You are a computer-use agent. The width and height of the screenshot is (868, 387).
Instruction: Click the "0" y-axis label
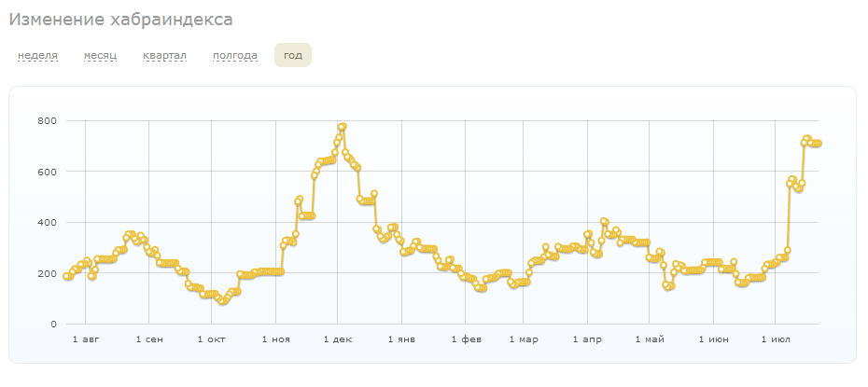click(52, 325)
